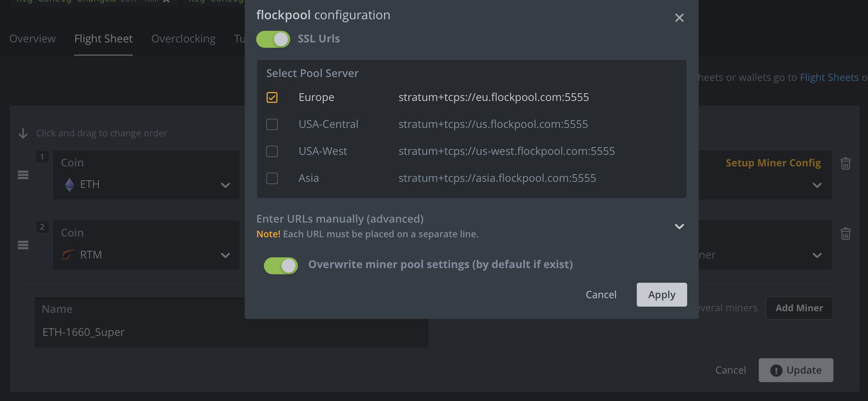Image resolution: width=868 pixels, height=401 pixels.
Task: Check the USA-West pool server
Action: 272,151
